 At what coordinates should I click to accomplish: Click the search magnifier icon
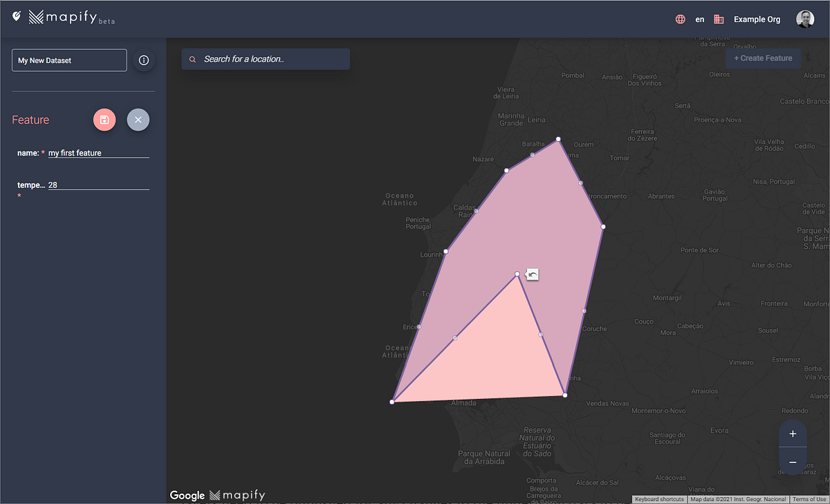point(192,59)
